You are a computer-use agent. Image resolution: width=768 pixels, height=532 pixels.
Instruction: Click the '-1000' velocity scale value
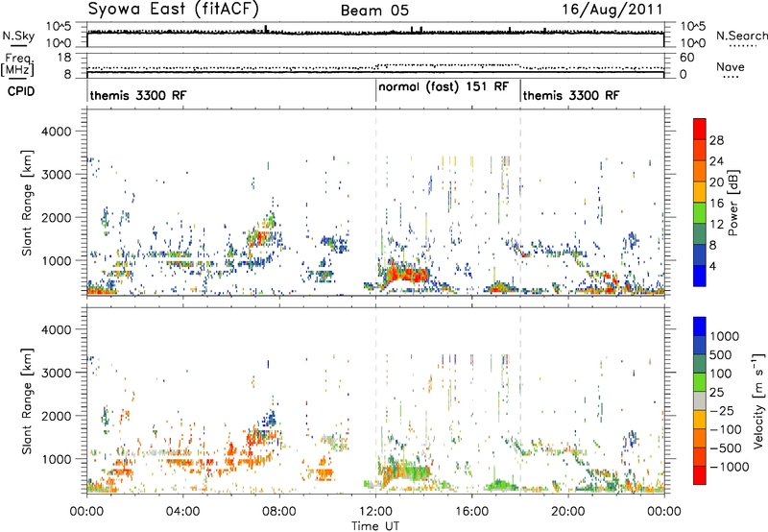(729, 467)
